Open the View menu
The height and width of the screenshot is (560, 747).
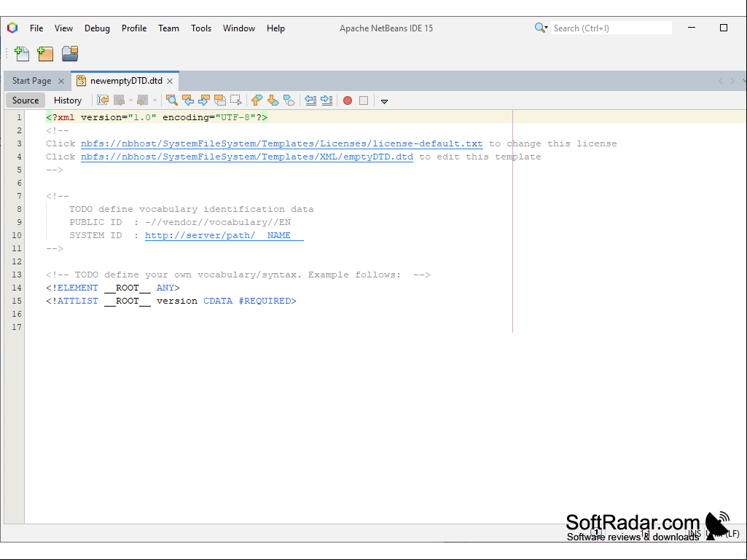coord(63,28)
